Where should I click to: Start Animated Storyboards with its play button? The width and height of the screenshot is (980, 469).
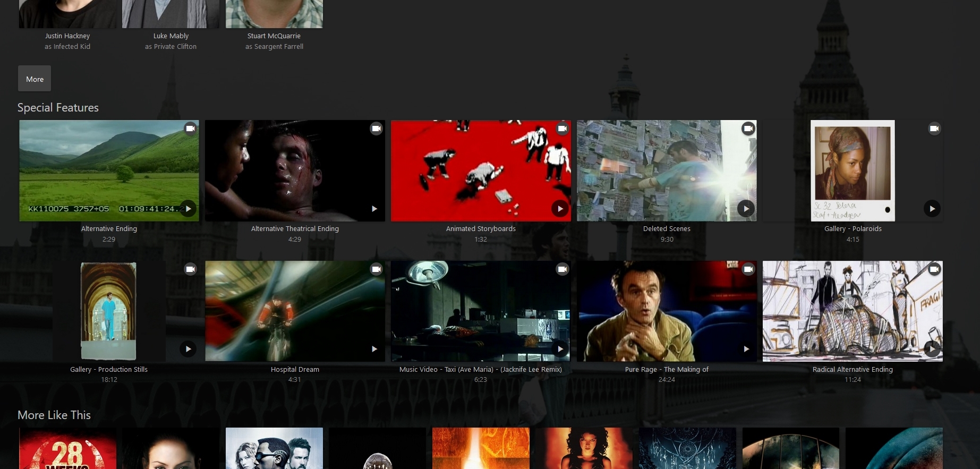point(560,208)
